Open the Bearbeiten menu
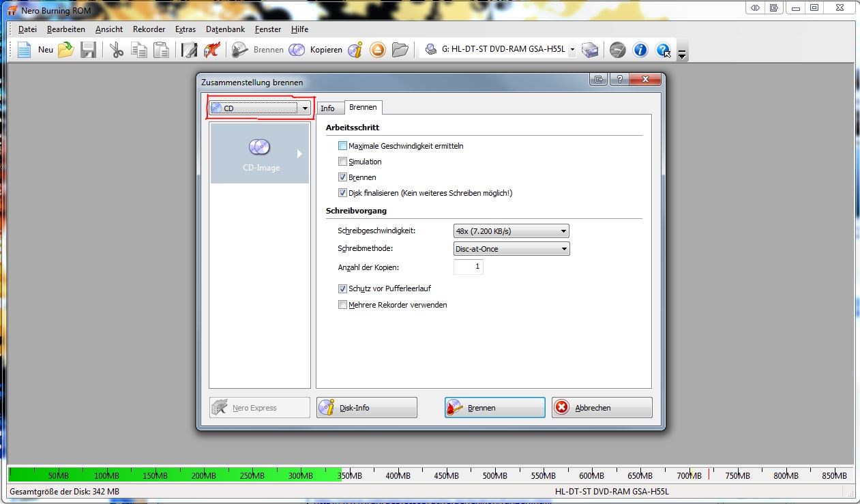This screenshot has width=860, height=504. tap(66, 29)
